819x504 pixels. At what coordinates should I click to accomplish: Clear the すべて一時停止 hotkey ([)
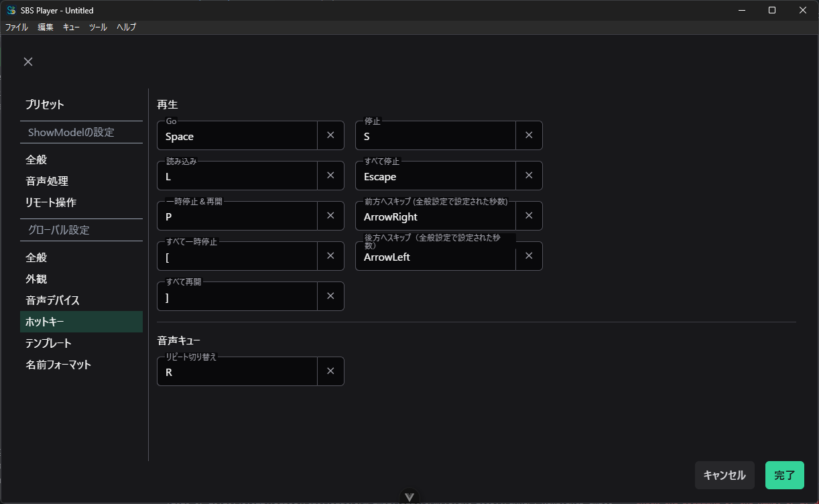coord(330,256)
